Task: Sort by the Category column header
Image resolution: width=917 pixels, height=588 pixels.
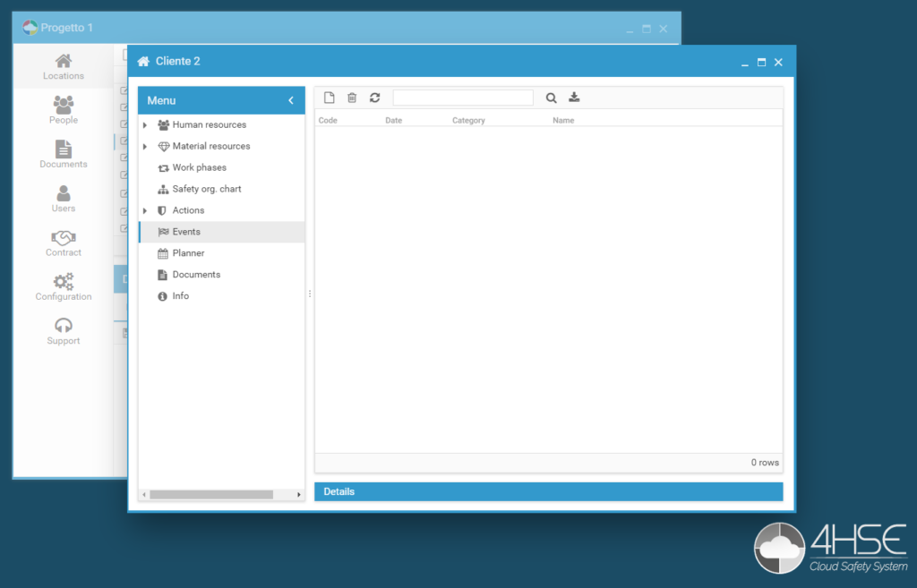Action: tap(468, 121)
